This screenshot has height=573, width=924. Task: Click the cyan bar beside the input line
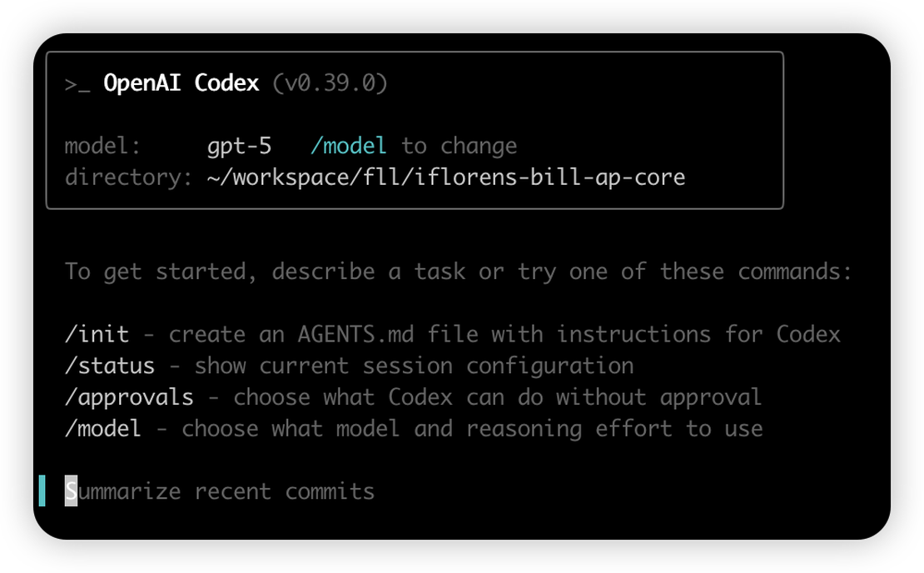(42, 491)
